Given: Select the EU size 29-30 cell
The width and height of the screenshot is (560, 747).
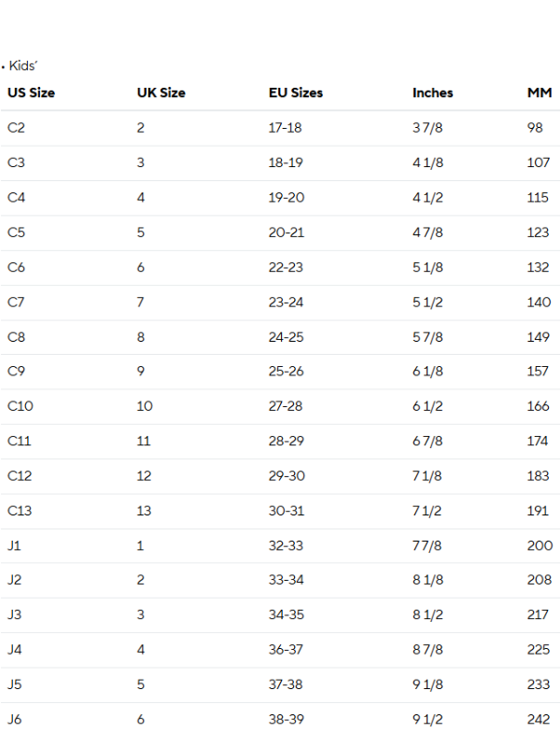Looking at the screenshot, I should click(x=286, y=476).
